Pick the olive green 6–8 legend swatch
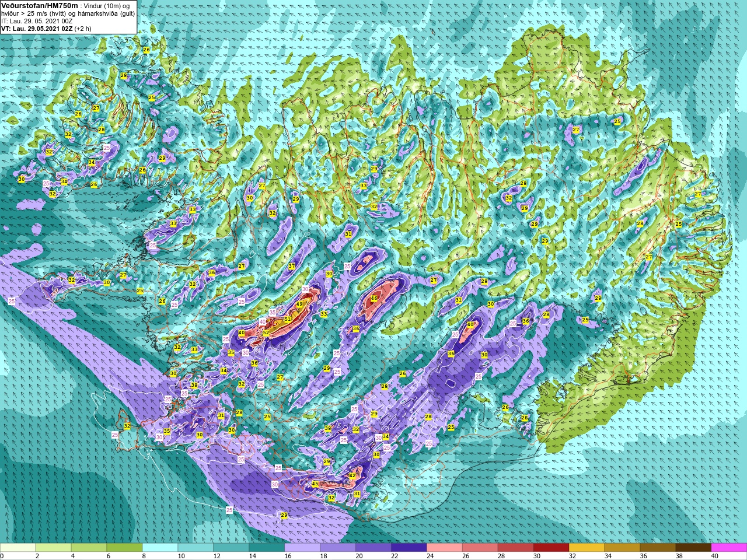Screen dimensions: 747x560 [x=125, y=548]
